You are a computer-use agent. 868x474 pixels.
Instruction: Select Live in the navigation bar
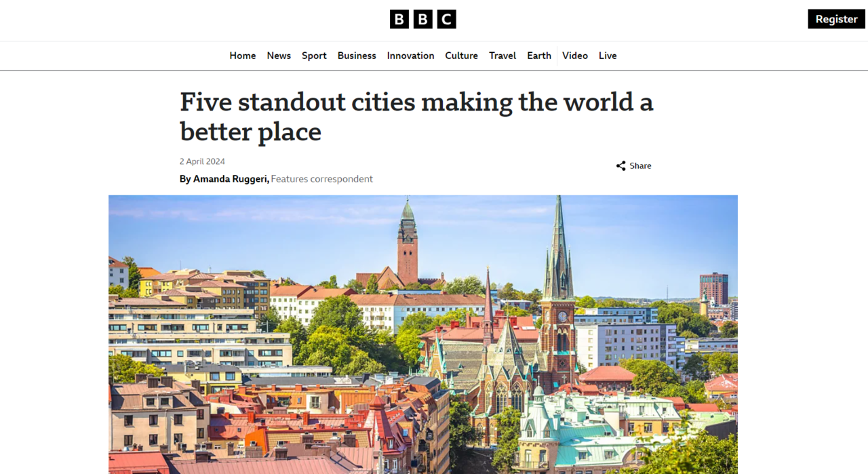(x=608, y=56)
